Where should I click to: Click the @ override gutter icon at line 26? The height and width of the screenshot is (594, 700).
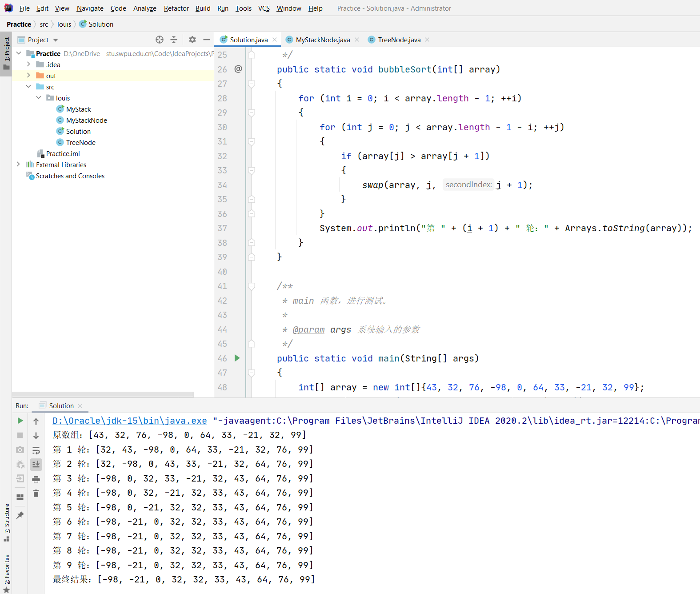(x=238, y=69)
